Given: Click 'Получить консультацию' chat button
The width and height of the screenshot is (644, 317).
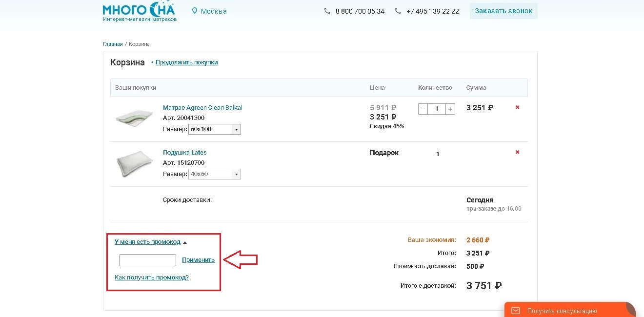Looking at the screenshot, I should coord(570,309).
